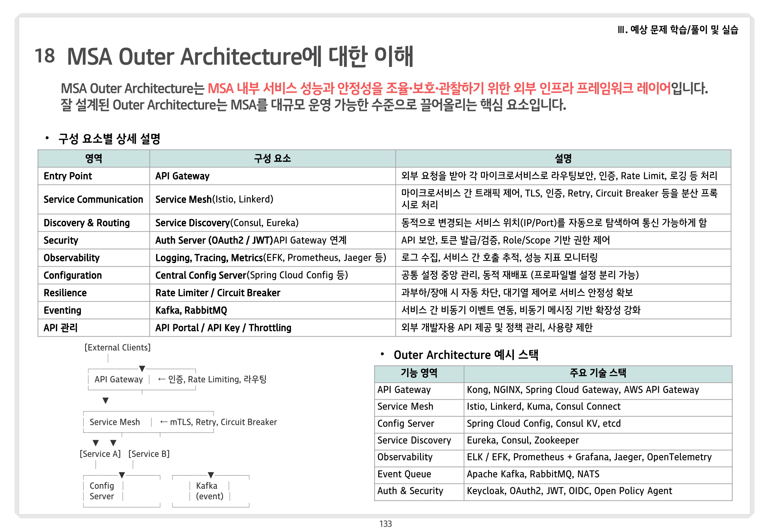This screenshot has height=532, width=769.
Task: Click the '[Service A]' diagram label
Action: pos(100,454)
